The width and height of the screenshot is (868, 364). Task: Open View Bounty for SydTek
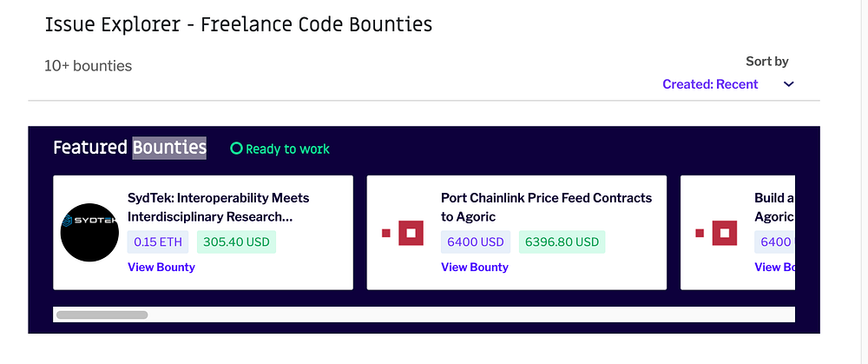pyautogui.click(x=161, y=267)
